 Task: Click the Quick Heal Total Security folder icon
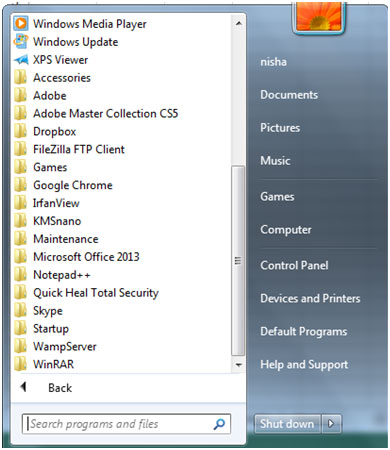[21, 293]
